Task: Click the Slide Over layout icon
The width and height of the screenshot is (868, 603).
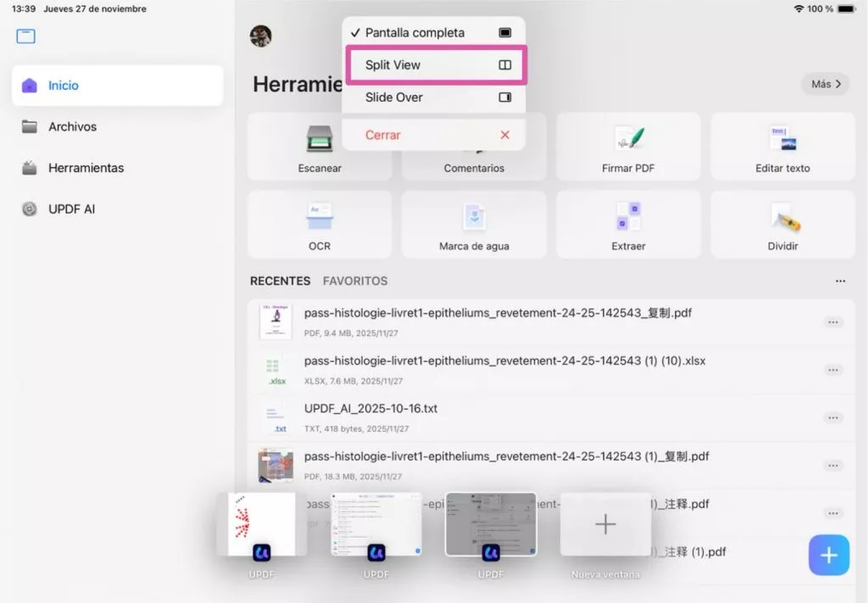Action: point(505,98)
